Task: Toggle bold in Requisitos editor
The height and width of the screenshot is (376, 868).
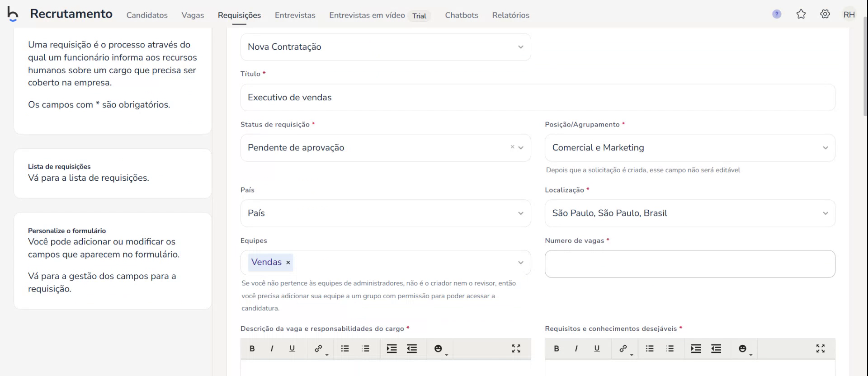Action: point(557,348)
